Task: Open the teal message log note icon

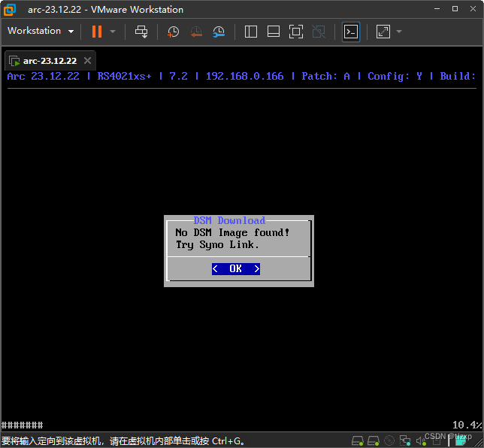Action: (460, 441)
